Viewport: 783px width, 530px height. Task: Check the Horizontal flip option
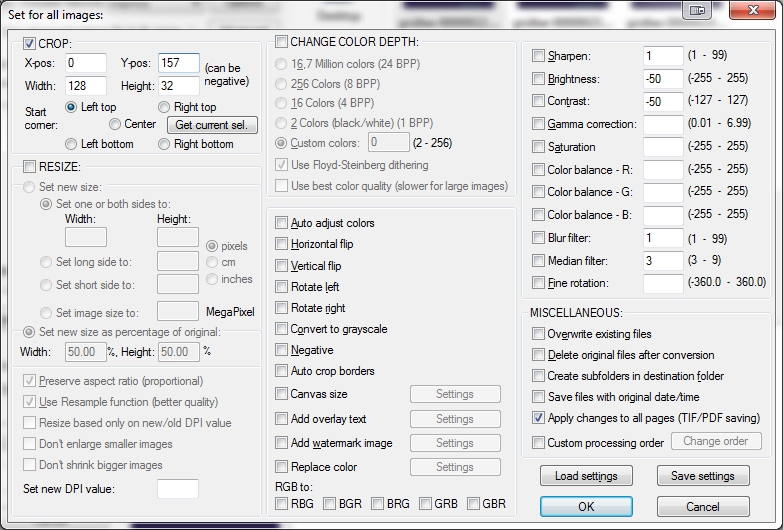click(282, 244)
